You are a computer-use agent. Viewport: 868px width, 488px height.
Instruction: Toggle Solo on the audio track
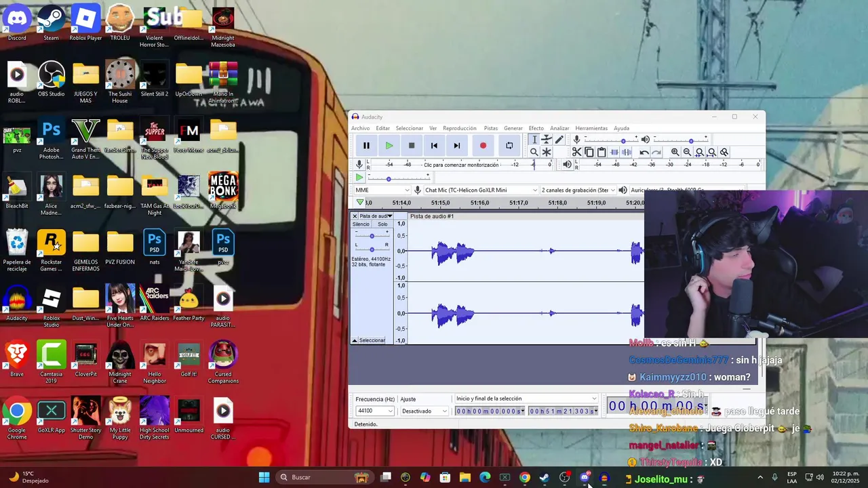382,224
